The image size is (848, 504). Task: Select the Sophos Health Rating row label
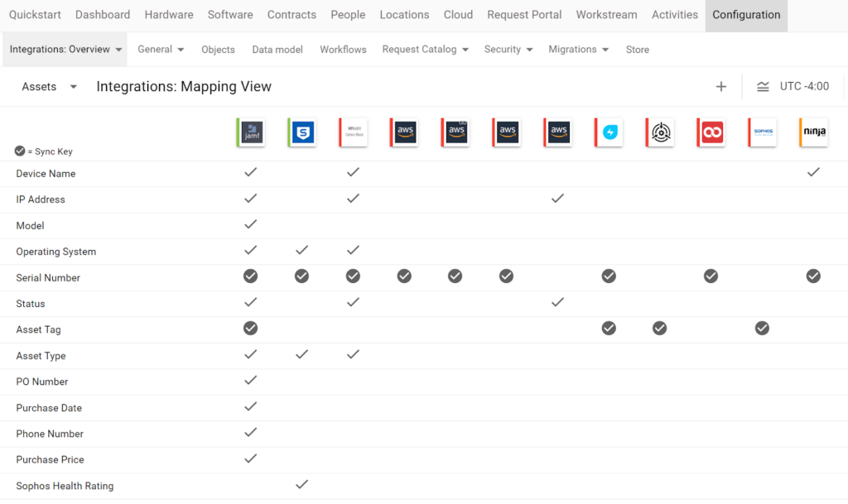tap(65, 486)
